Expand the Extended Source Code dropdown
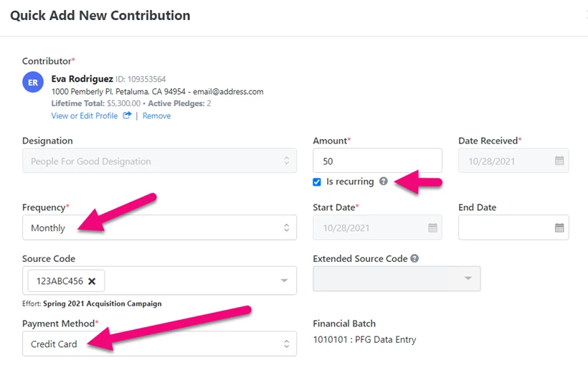The width and height of the screenshot is (588, 368). (x=397, y=278)
